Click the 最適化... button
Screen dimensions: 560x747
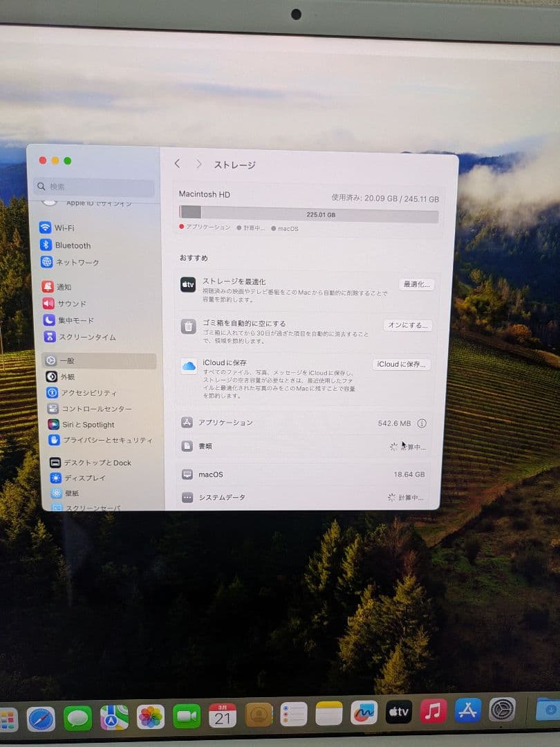tap(416, 284)
